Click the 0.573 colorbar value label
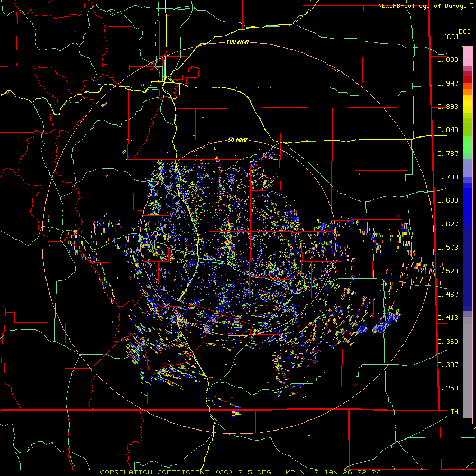476x476 pixels. click(x=448, y=248)
